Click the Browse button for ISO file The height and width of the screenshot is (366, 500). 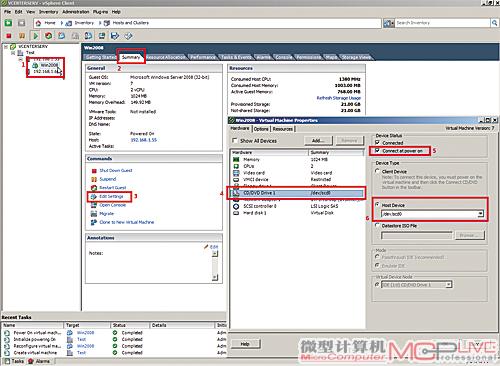coord(470,235)
